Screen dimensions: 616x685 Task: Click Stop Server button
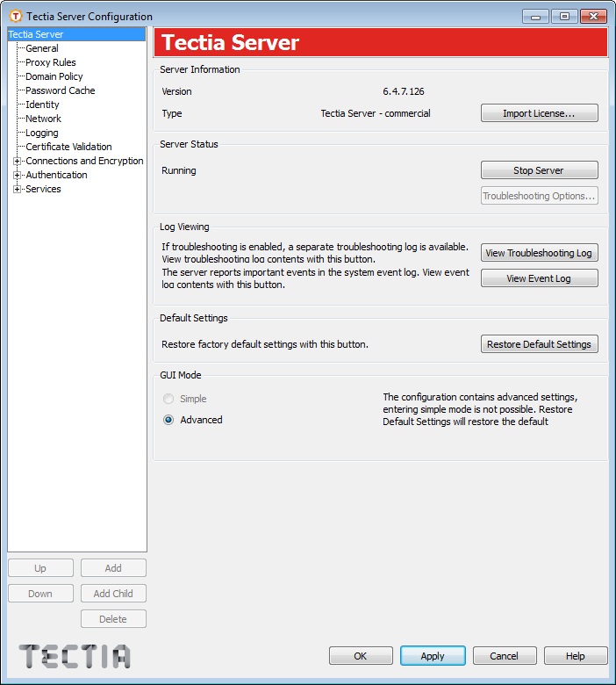tap(539, 170)
